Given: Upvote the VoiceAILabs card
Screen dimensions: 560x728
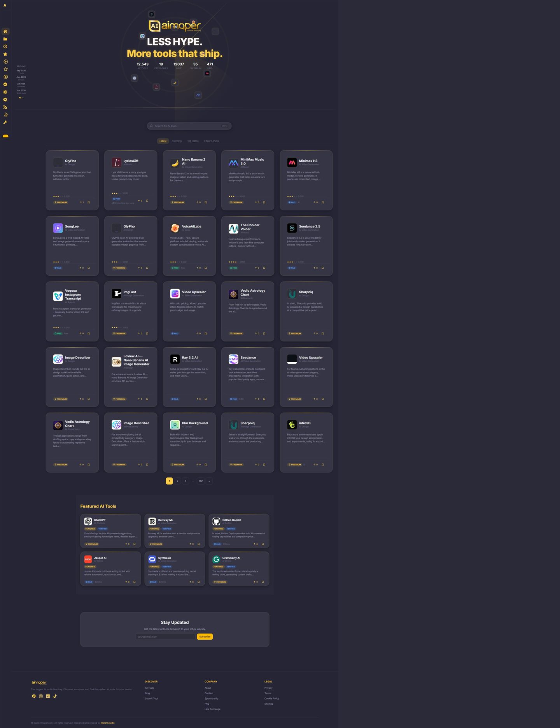Looking at the screenshot, I should [198, 268].
